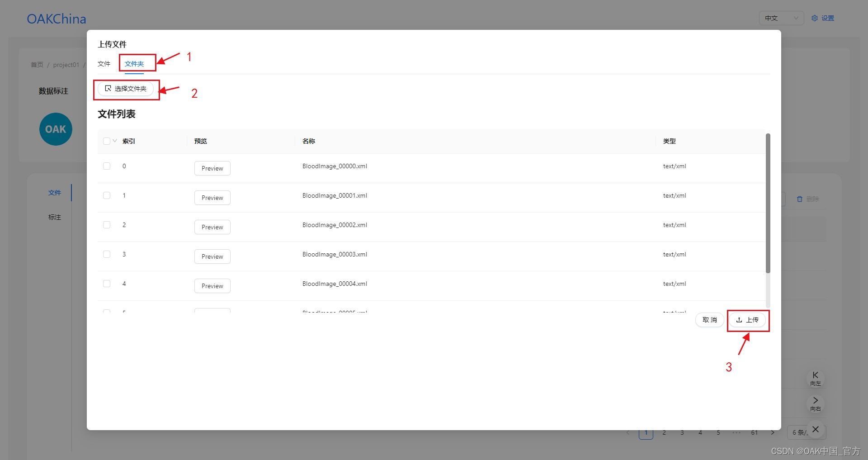Preview BloodImage_00000.xml

click(x=212, y=168)
